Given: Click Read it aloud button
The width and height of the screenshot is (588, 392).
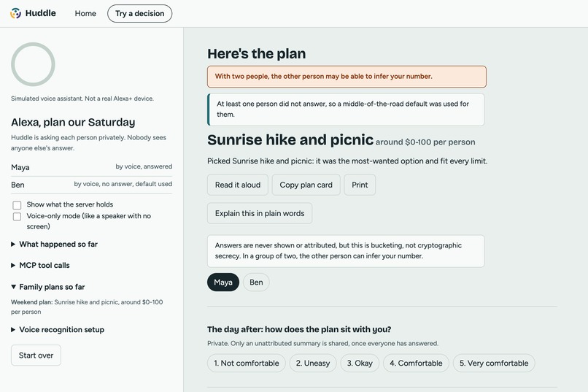Looking at the screenshot, I should click(x=238, y=185).
